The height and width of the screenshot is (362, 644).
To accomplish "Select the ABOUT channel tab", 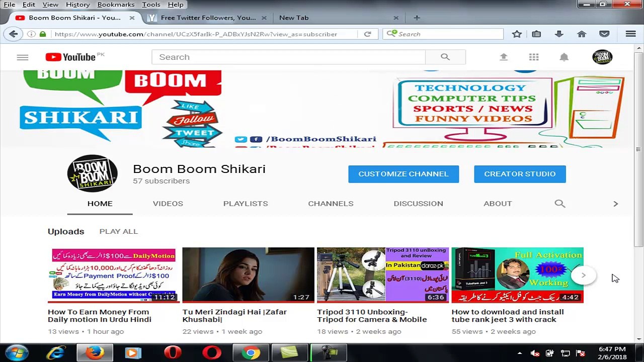I will [x=498, y=204].
